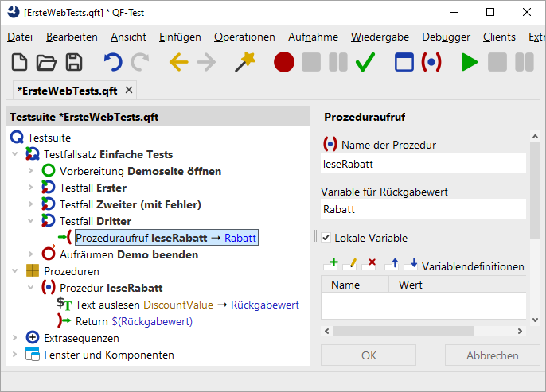546x392 pixels.
Task: Confirm with the OK button
Action: click(x=369, y=355)
